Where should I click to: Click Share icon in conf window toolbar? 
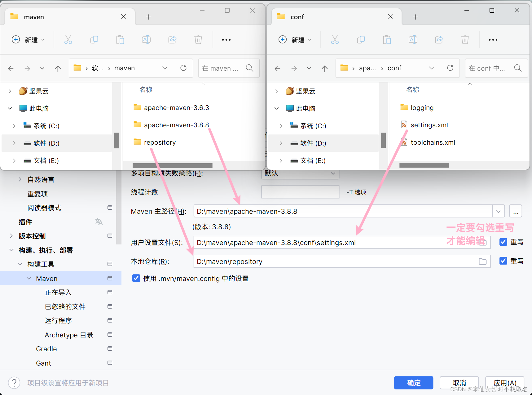click(439, 40)
